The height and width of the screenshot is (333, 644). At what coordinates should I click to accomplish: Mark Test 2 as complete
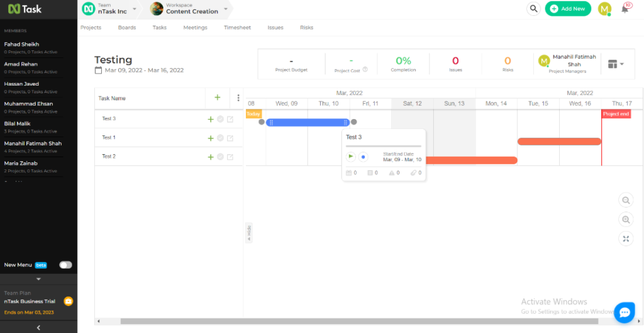[x=220, y=157]
